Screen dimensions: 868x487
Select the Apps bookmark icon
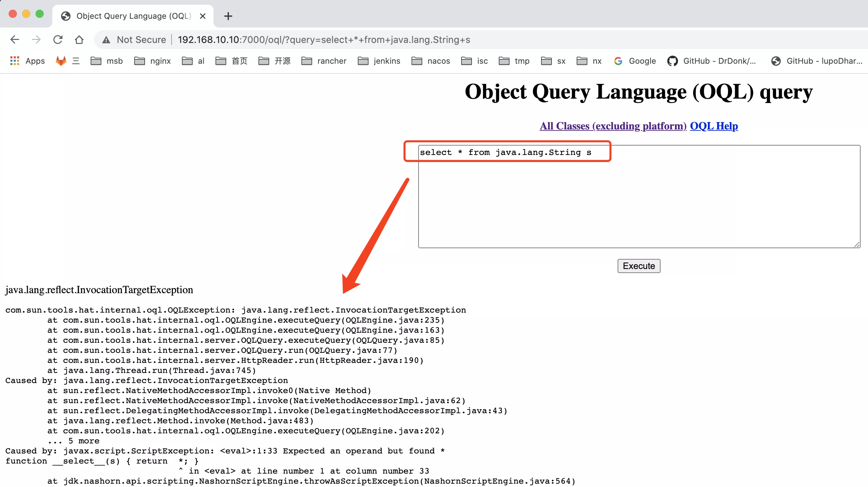click(x=14, y=61)
